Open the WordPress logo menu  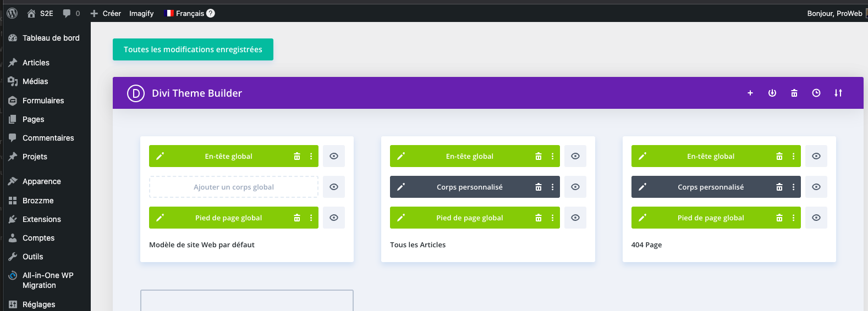(x=12, y=13)
